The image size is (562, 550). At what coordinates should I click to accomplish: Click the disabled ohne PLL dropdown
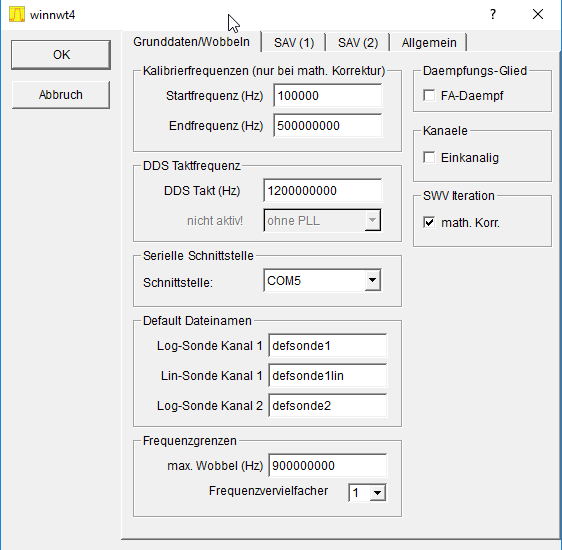click(x=322, y=220)
